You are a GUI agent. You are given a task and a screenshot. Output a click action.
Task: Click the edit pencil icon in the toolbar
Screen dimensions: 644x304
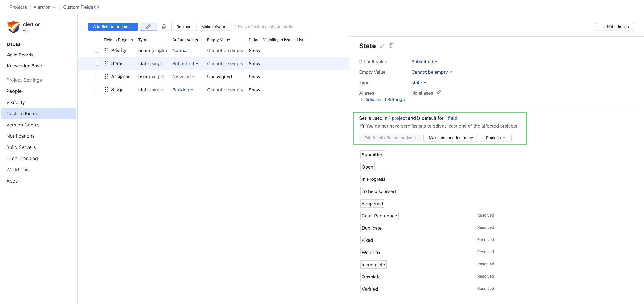click(x=148, y=27)
